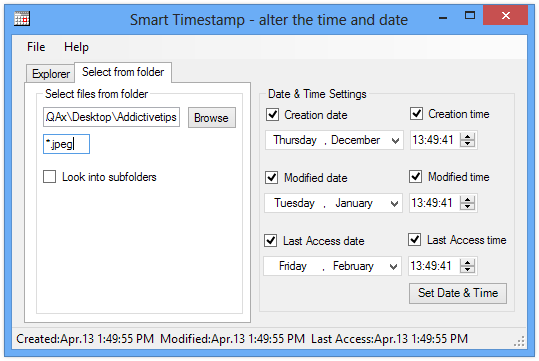Maximize the Smart Timestamp window
539x361 pixels.
click(x=470, y=15)
